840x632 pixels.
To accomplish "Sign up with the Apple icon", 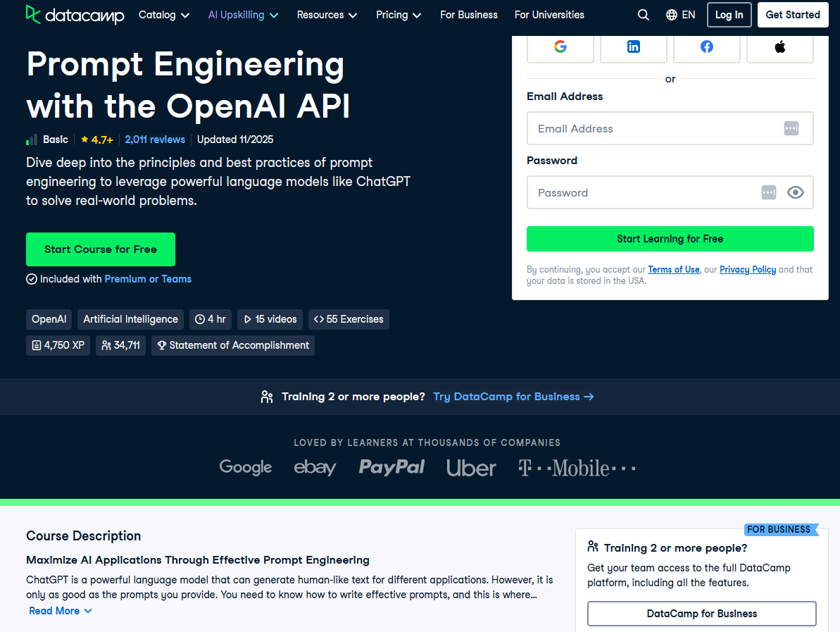I will click(x=780, y=47).
